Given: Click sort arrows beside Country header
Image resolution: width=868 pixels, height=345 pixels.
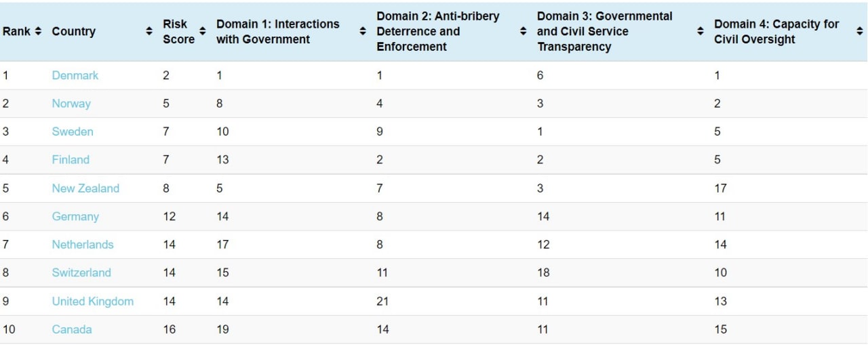Looking at the screenshot, I should [149, 31].
